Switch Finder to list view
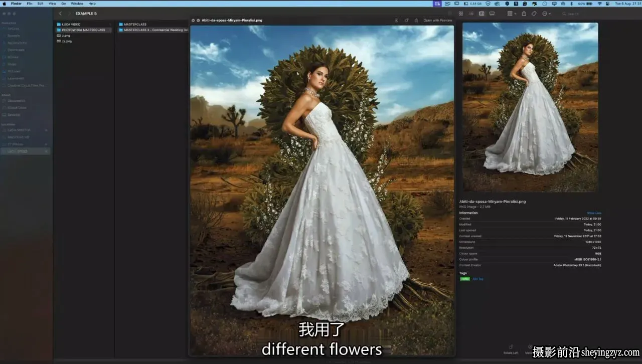642x364 pixels. (x=471, y=14)
